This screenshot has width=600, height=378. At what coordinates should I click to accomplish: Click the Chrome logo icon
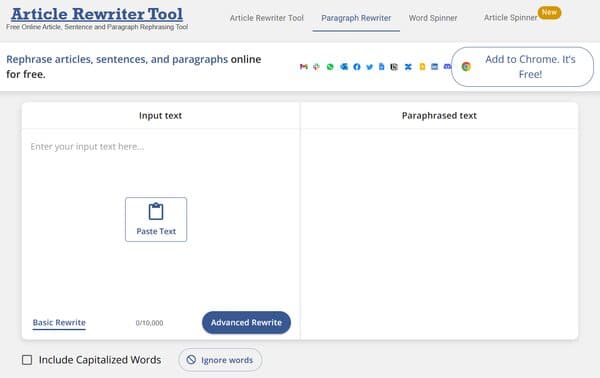tap(466, 67)
